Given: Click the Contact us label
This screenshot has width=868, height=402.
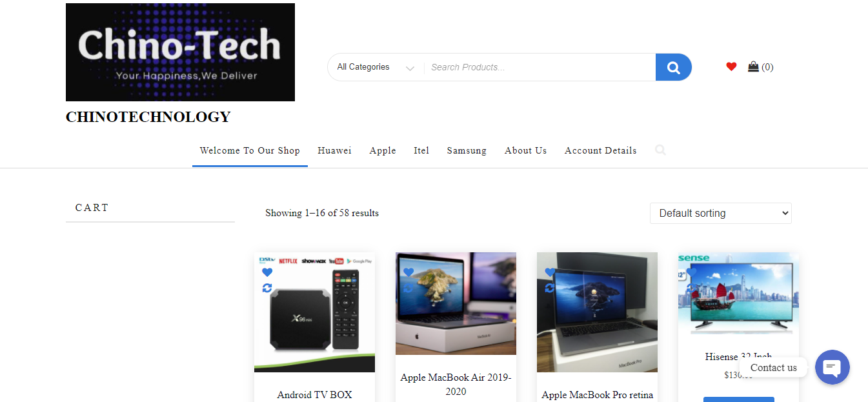Looking at the screenshot, I should [x=773, y=368].
